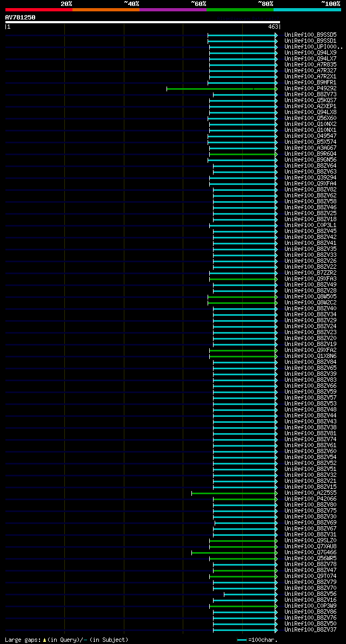Select the UniRef100_Q9T074 label

click(310, 576)
